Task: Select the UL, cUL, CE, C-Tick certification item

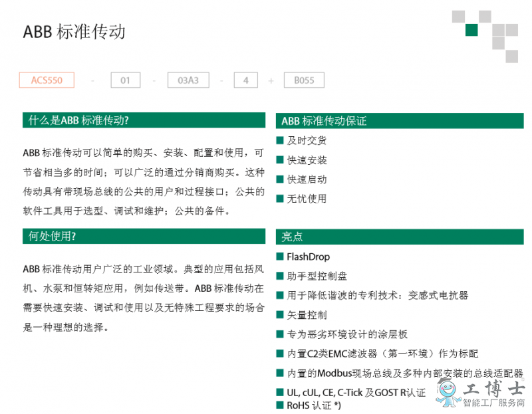Action: coord(351,393)
